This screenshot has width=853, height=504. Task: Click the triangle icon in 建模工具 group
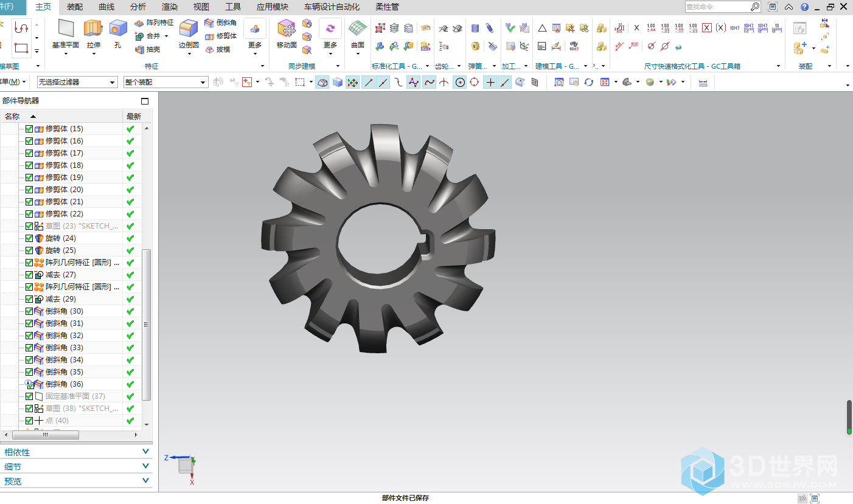(542, 29)
